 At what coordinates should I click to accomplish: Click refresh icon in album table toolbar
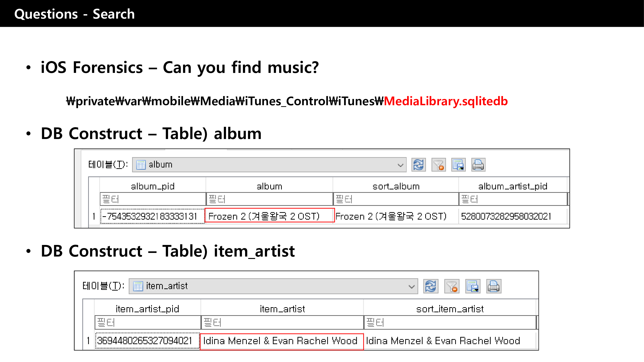[x=418, y=165]
